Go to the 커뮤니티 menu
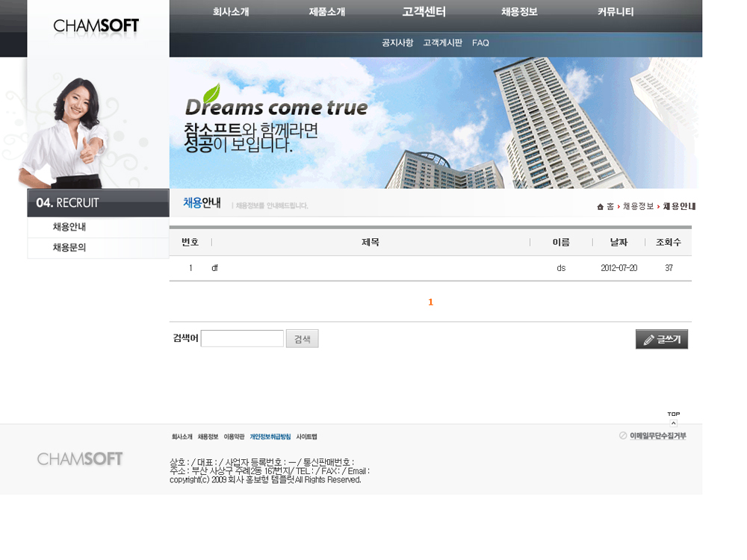 [x=616, y=12]
